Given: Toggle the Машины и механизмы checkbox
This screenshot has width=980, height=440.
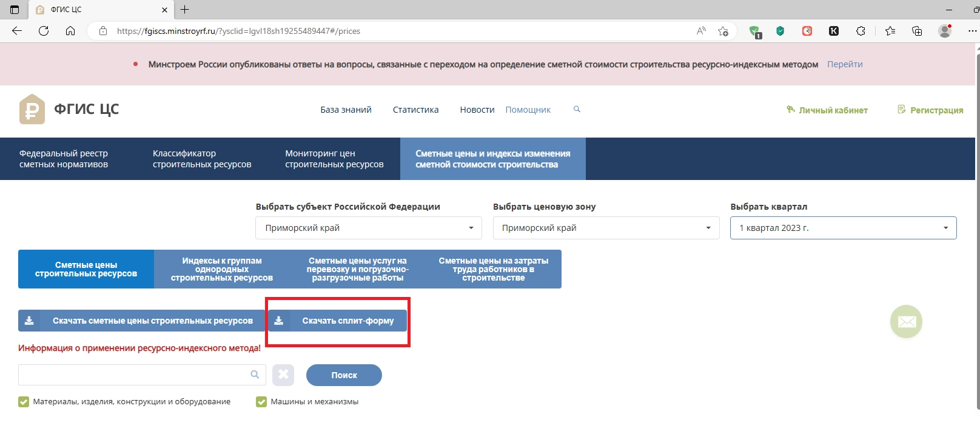Looking at the screenshot, I should tap(261, 402).
